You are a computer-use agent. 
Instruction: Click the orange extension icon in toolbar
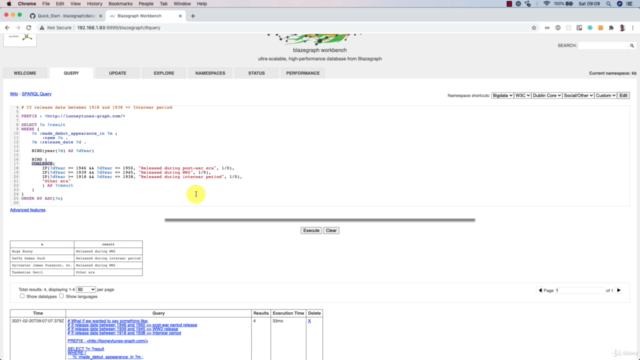pos(600,28)
